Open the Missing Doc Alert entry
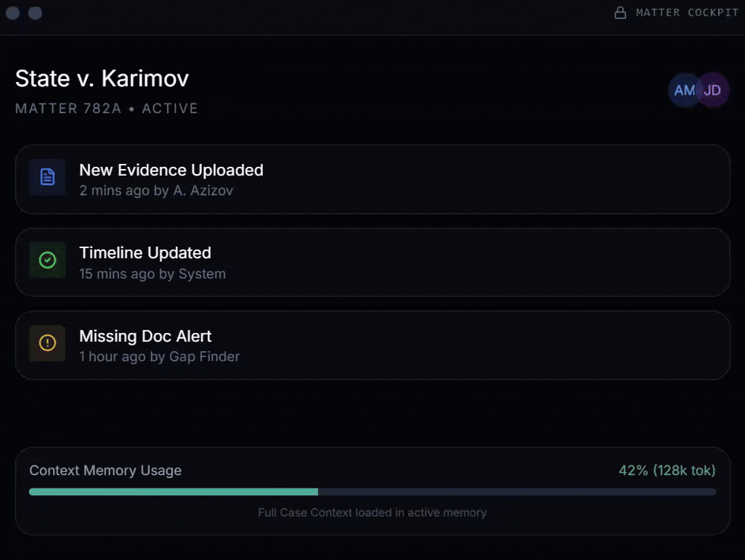This screenshot has height=560, width=745. (x=146, y=336)
